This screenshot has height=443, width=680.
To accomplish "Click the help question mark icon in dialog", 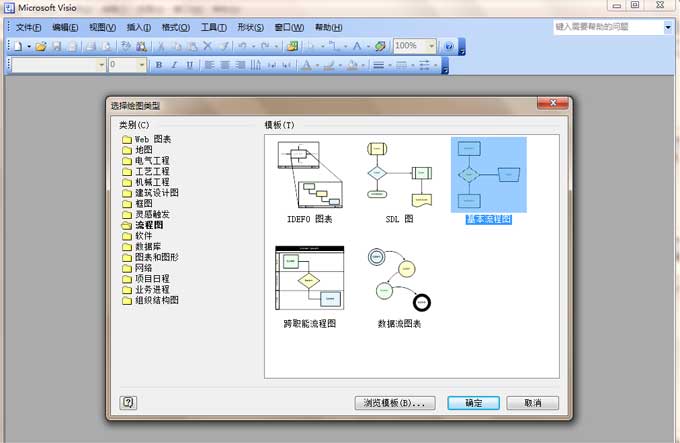I will (x=128, y=402).
